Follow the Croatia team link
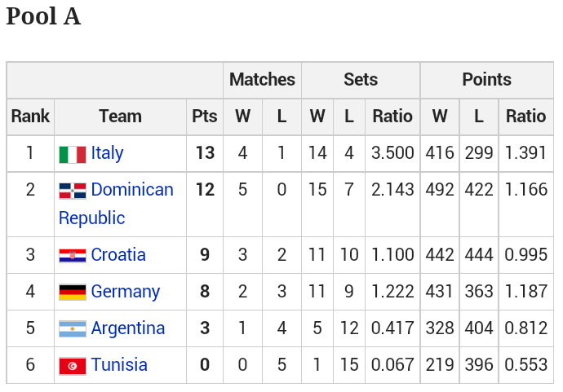The height and width of the screenshot is (392, 563). 118,255
